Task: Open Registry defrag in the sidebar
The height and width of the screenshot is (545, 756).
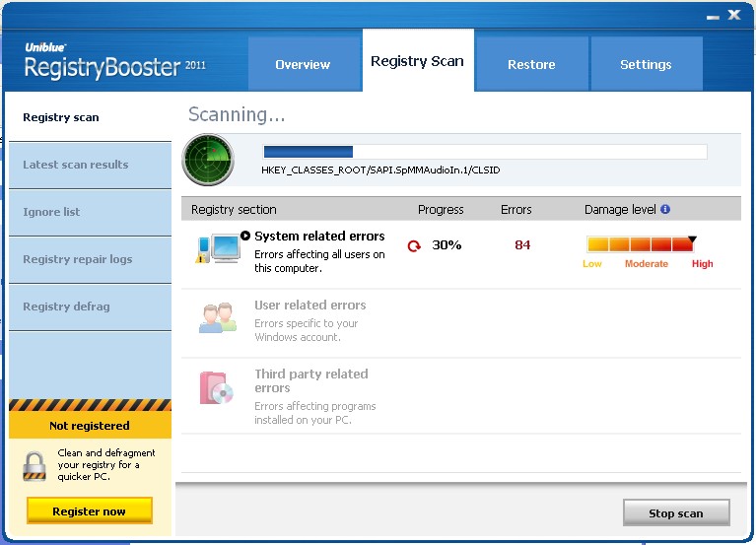Action: click(90, 307)
